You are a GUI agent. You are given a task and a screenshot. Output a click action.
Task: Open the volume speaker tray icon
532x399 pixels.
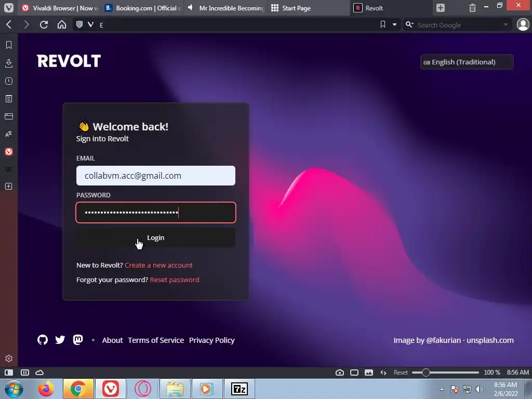(480, 389)
